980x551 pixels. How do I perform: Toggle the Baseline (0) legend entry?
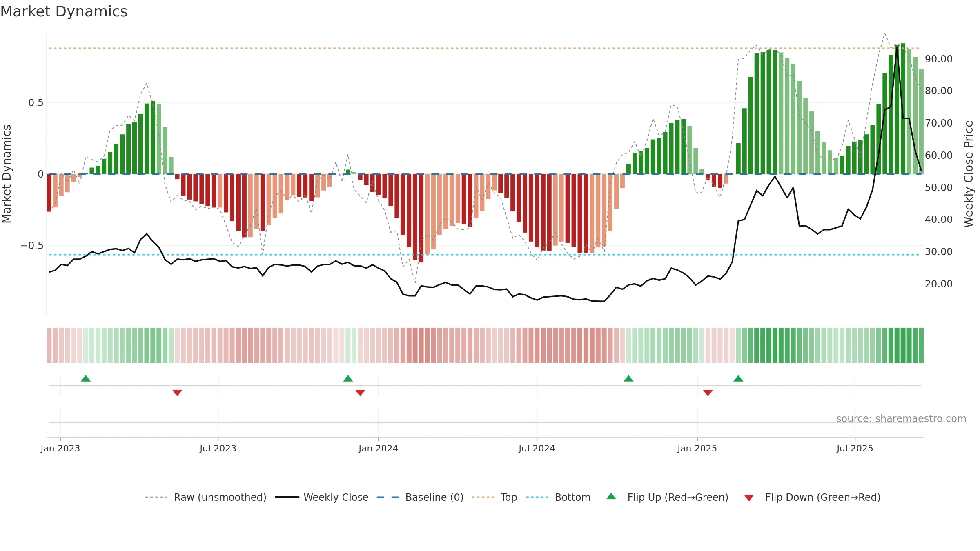(420, 497)
